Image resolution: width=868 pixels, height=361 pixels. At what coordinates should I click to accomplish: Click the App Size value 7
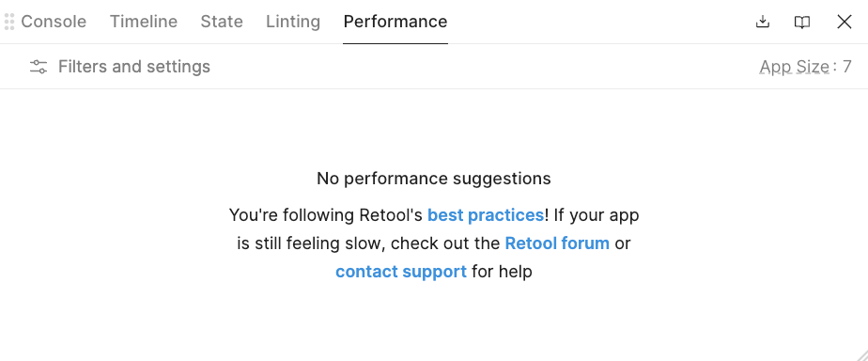(847, 67)
